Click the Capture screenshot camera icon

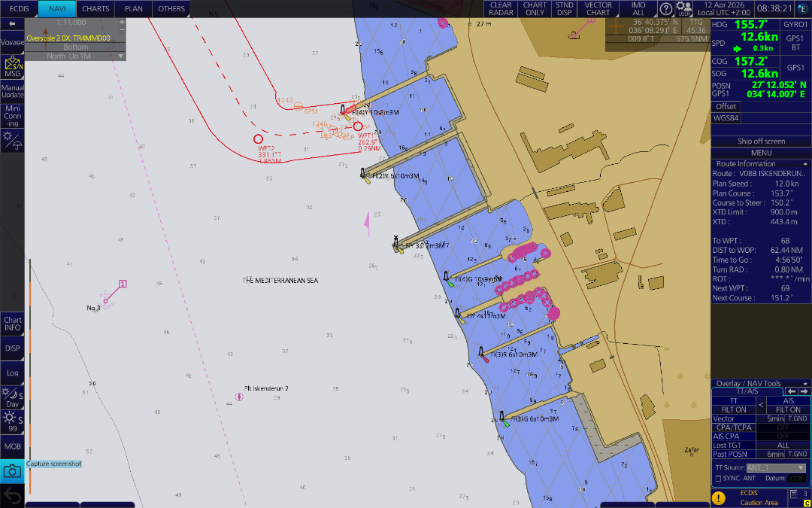pyautogui.click(x=12, y=471)
